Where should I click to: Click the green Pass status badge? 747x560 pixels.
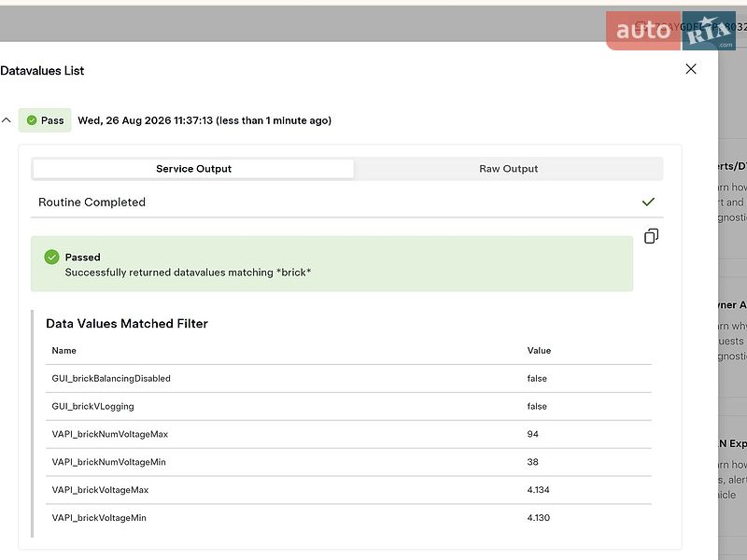[x=45, y=120]
